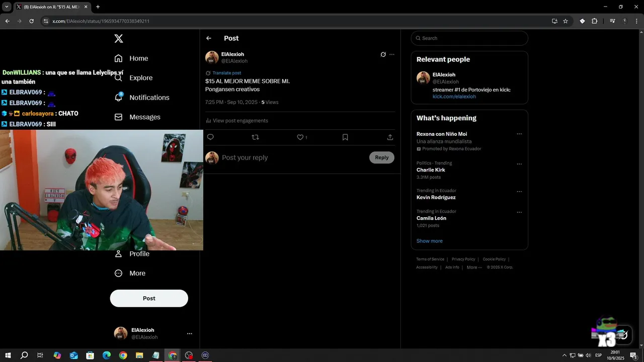Click the reply speech bubble icon
This screenshot has width=644, height=362.
click(x=210, y=137)
